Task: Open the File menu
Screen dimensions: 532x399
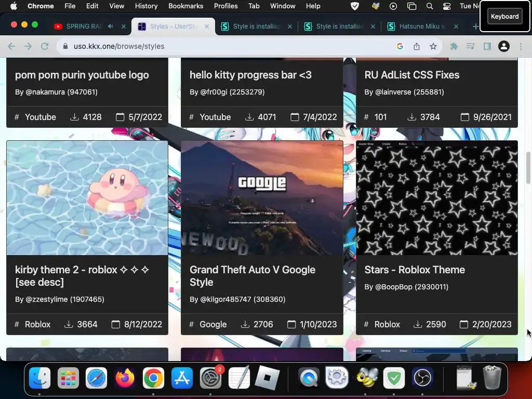Action: [x=70, y=6]
